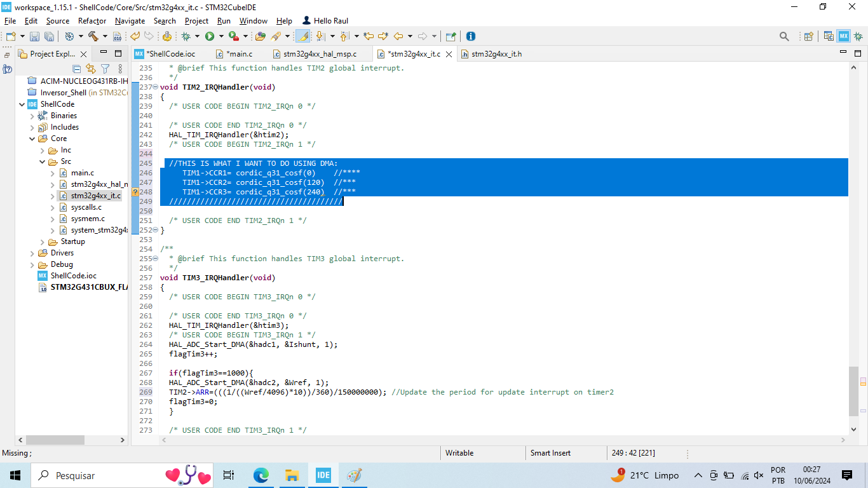
Task: Toggle Link with Editor in Project Explorer
Action: click(x=91, y=69)
